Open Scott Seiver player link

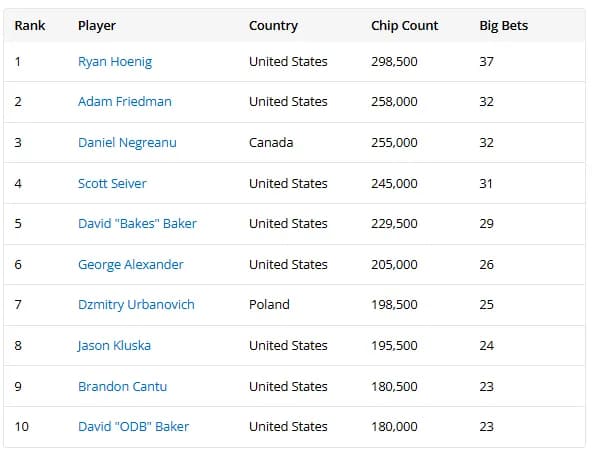(x=112, y=183)
